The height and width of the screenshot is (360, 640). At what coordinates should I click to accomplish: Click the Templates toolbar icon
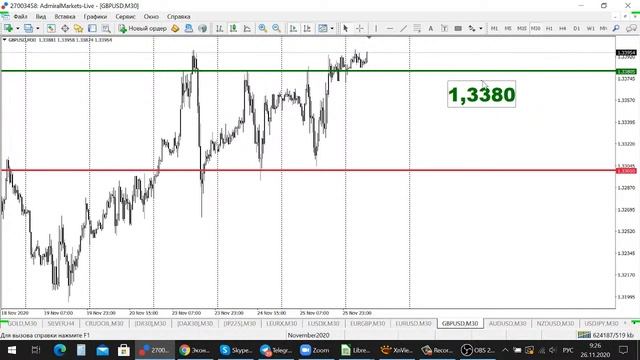(323, 28)
